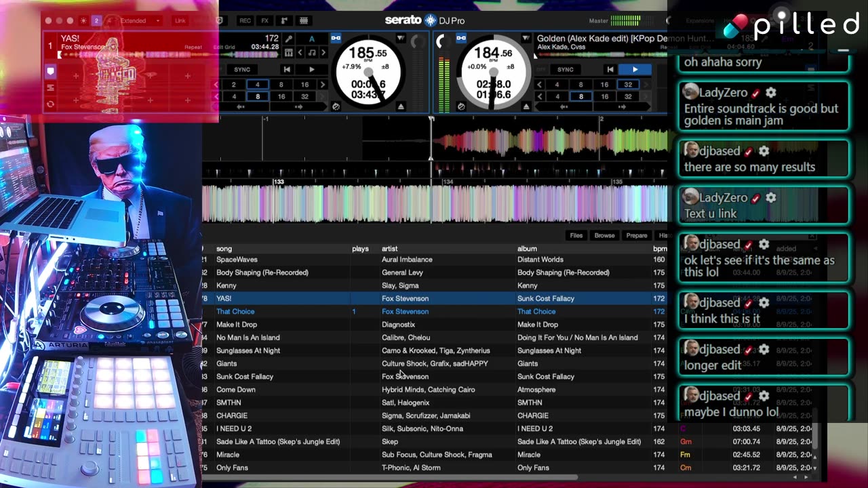Open gear on LadyZero 'Text u link' message
This screenshot has height=488, width=868.
click(x=771, y=198)
